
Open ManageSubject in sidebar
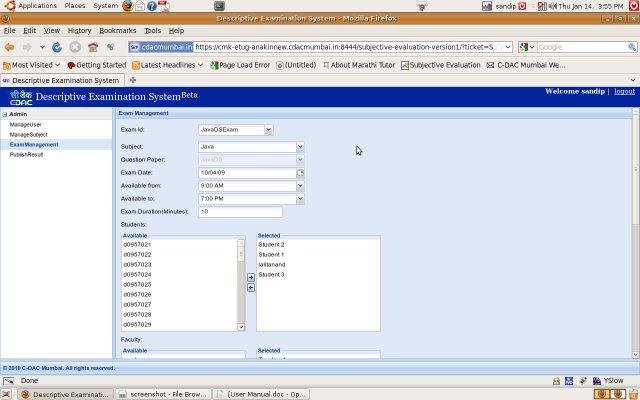point(29,135)
